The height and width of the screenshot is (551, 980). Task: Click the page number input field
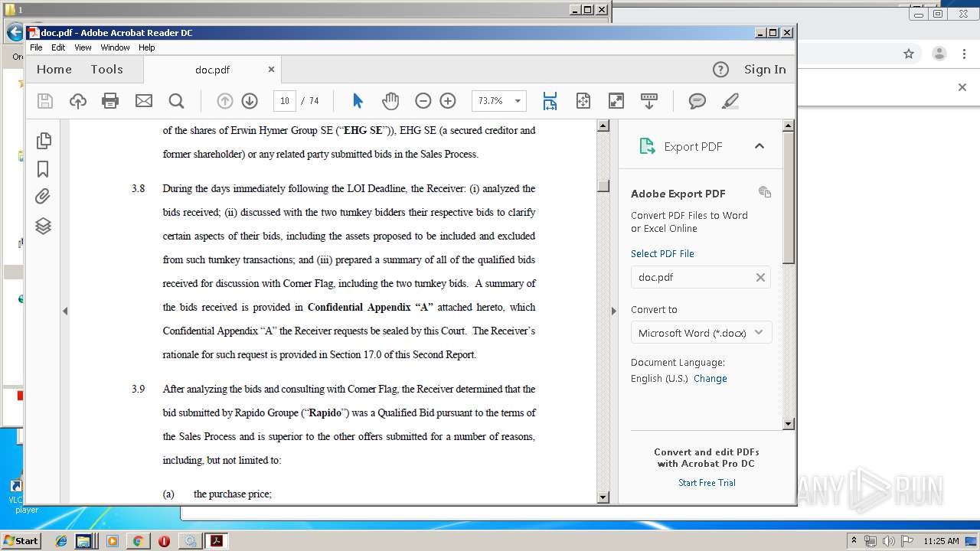285,101
